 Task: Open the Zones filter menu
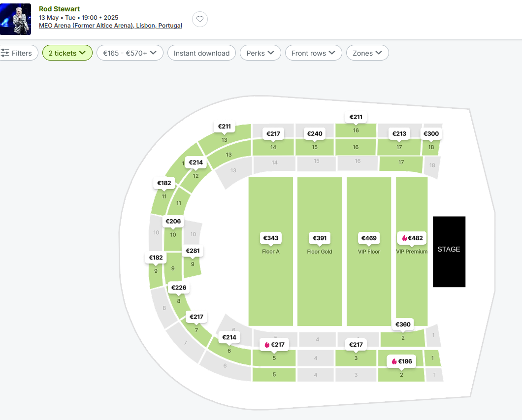coord(367,53)
